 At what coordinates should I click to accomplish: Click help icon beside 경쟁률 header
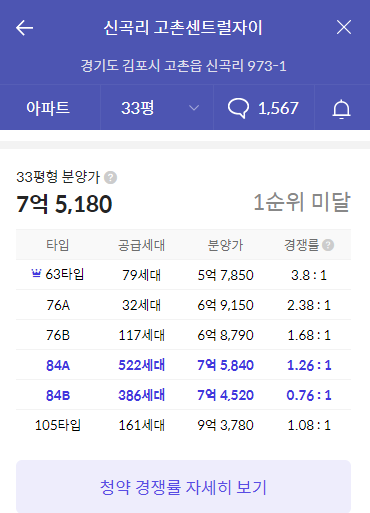[x=328, y=245]
